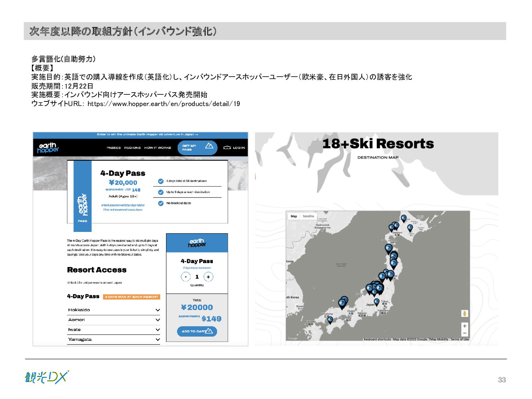Click the vertical Earth Hopper PASS banner
Screen dimensions: 532x399
tap(82, 195)
